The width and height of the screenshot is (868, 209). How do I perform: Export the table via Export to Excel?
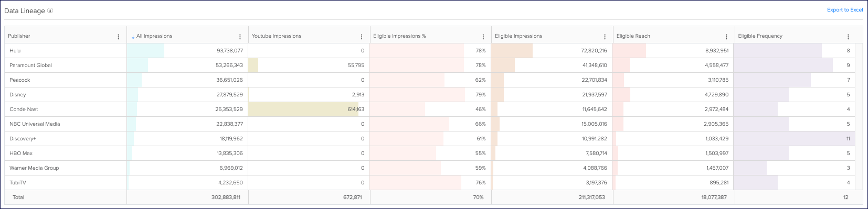pyautogui.click(x=845, y=10)
